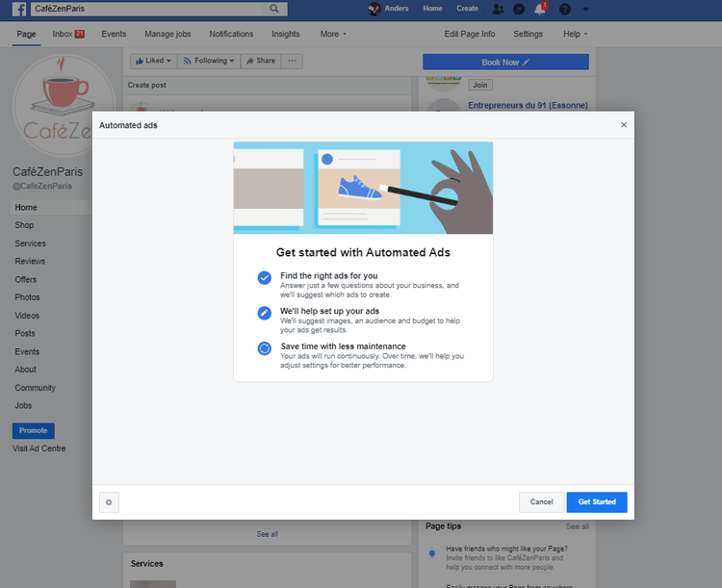Select Posts in the left sidebar

pos(25,333)
